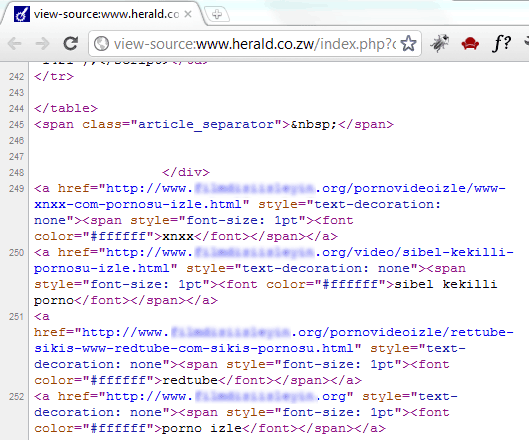Go forward using the forward arrow
This screenshot has width=529, height=440.
(43, 44)
